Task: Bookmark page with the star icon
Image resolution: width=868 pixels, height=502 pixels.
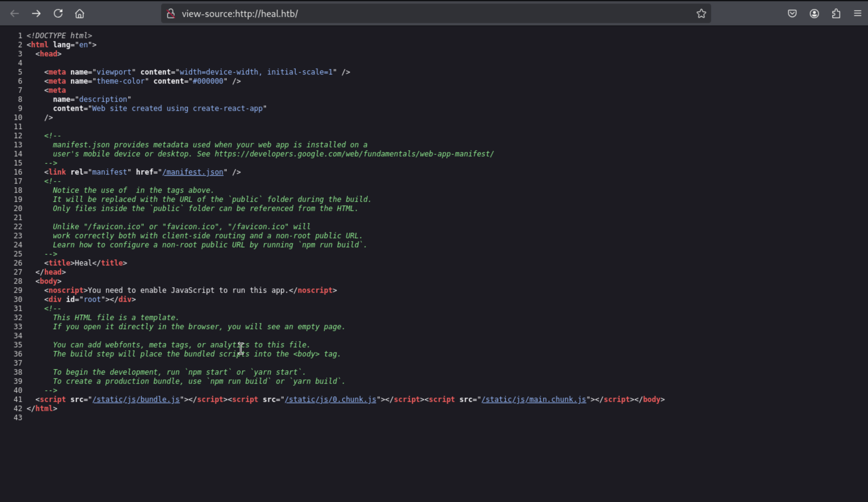Action: coord(701,14)
